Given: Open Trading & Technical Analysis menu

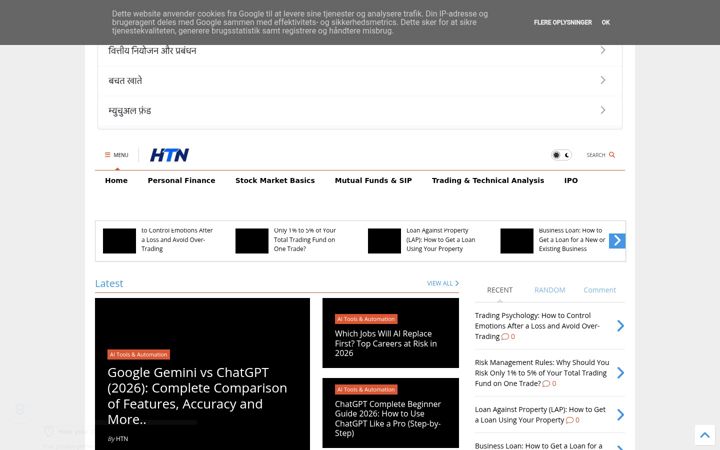Looking at the screenshot, I should (488, 180).
